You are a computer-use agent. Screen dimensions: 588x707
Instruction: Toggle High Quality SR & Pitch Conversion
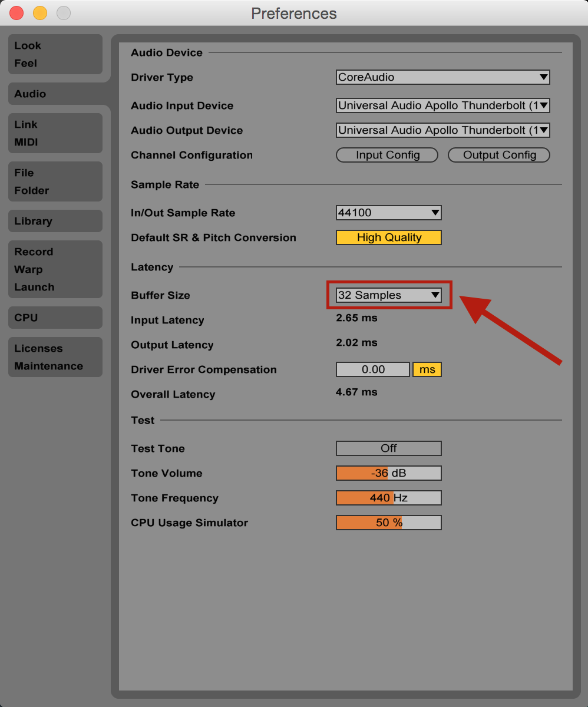pos(388,237)
